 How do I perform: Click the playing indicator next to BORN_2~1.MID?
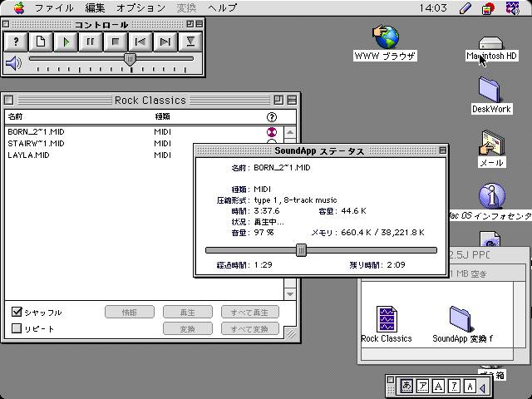pyautogui.click(x=272, y=132)
